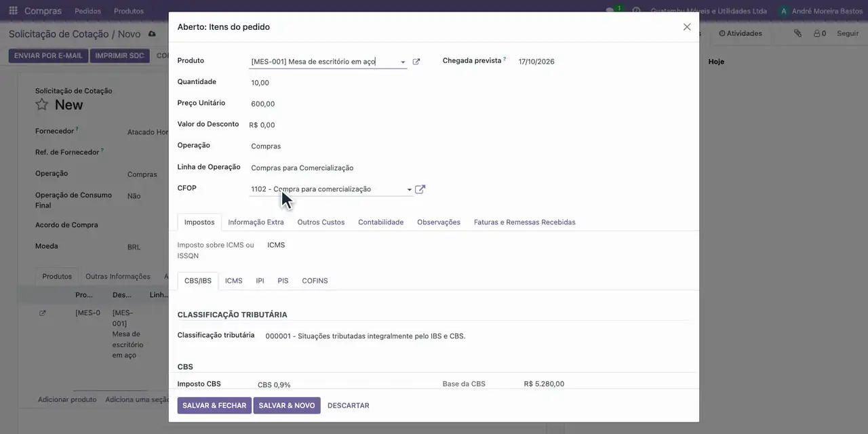Open the CFOP external link icon
868x434 pixels.
click(x=420, y=189)
